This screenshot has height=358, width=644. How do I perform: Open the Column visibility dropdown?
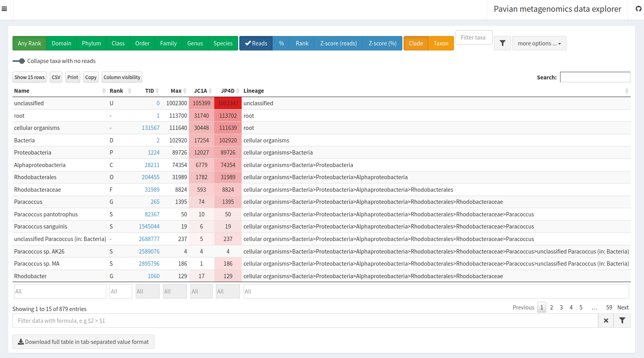pos(122,77)
